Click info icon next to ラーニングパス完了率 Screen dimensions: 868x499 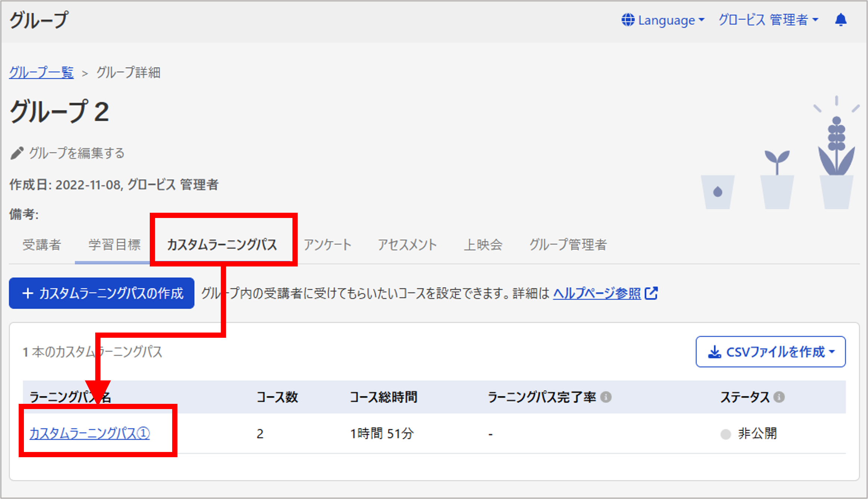pyautogui.click(x=606, y=397)
